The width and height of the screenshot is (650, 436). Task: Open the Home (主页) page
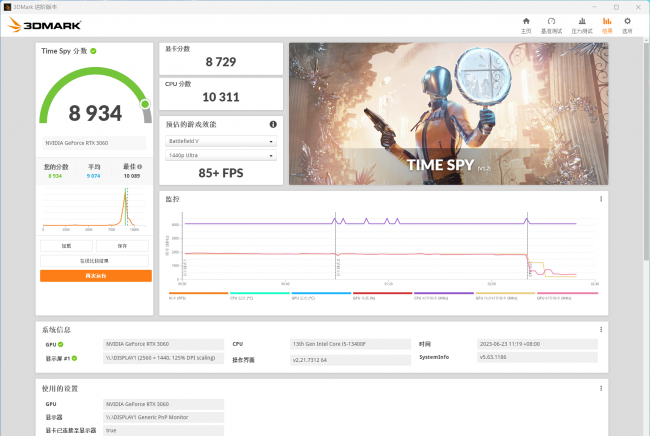tap(526, 26)
